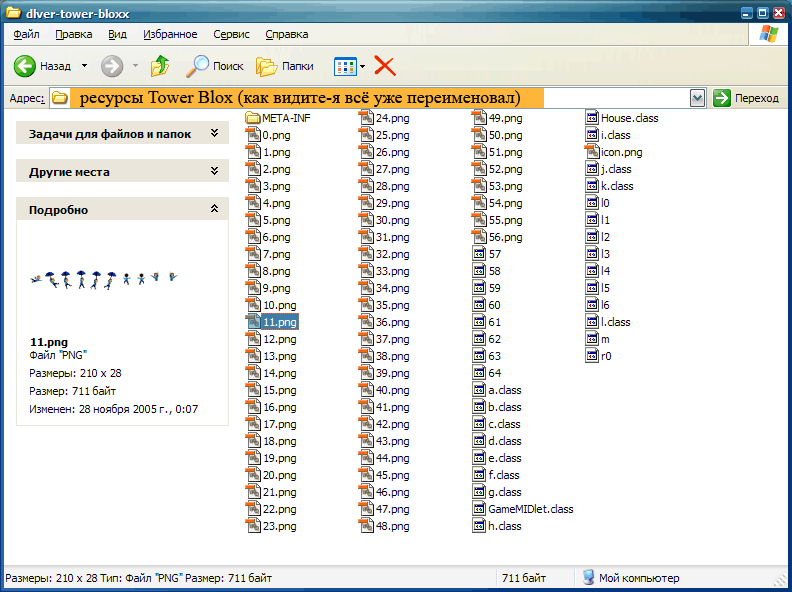
Task: Go back with the green Назад arrow
Action: [x=24, y=66]
